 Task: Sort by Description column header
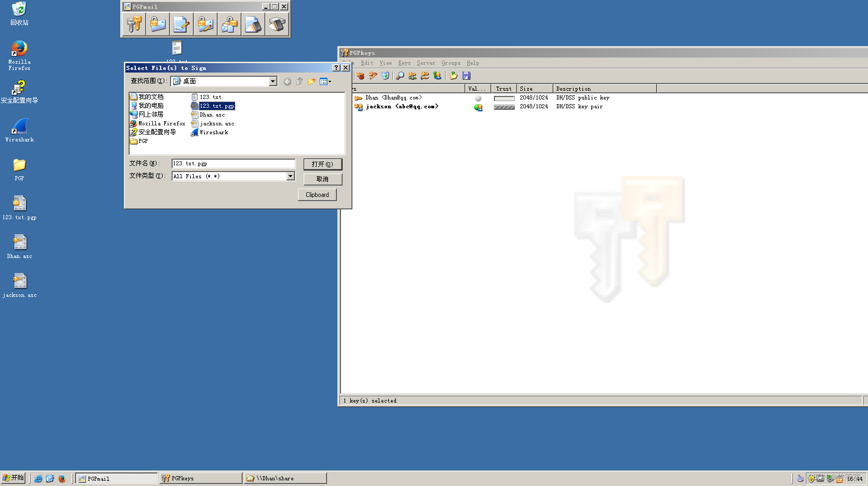pos(604,89)
